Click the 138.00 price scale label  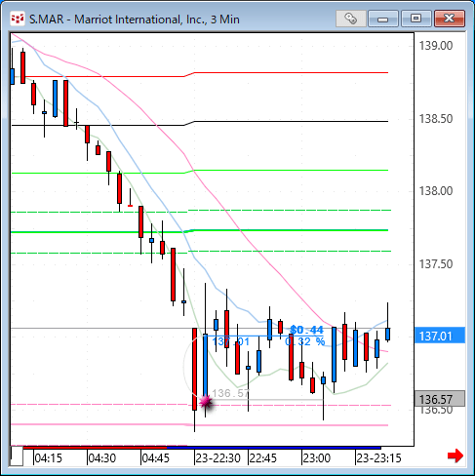coord(436,191)
